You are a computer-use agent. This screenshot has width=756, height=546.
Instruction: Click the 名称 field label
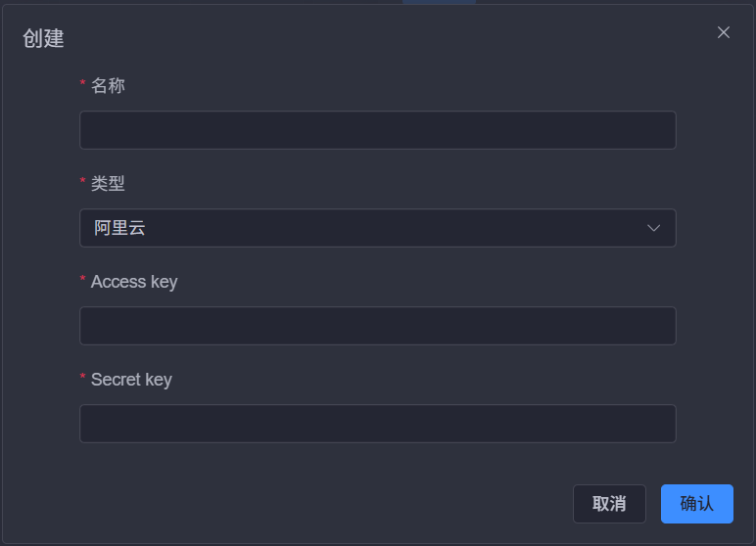pyautogui.click(x=108, y=85)
